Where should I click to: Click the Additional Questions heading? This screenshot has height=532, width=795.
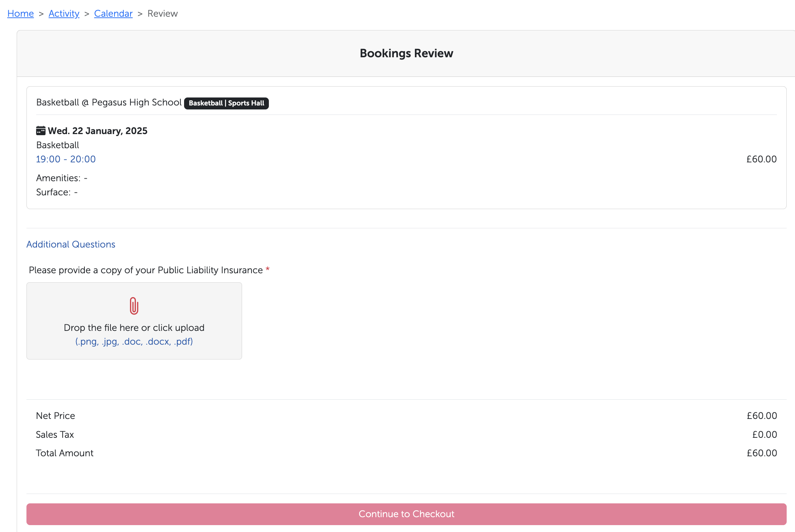point(71,244)
